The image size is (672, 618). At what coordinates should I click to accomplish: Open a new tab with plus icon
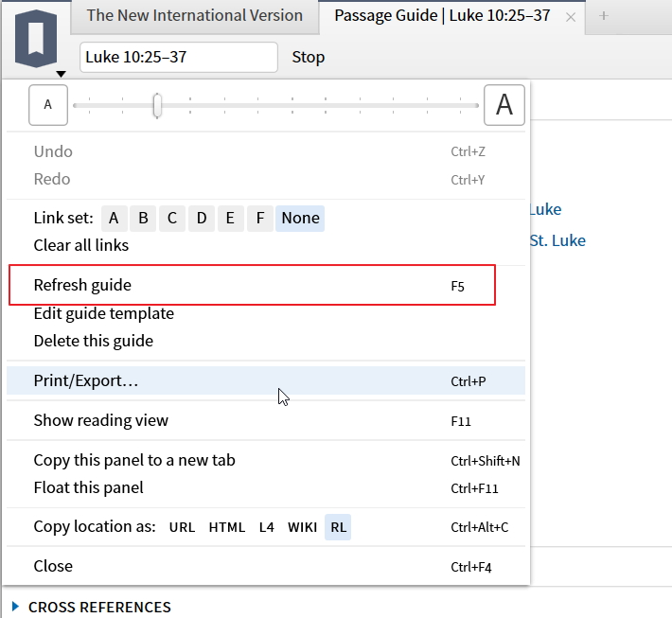coord(604,15)
